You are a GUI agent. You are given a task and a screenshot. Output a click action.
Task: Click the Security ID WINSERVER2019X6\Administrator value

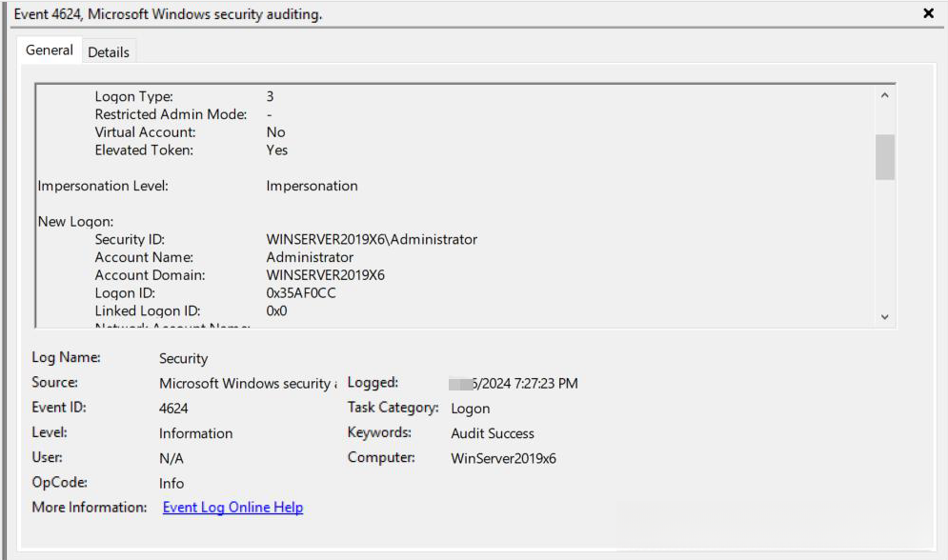pyautogui.click(x=372, y=240)
